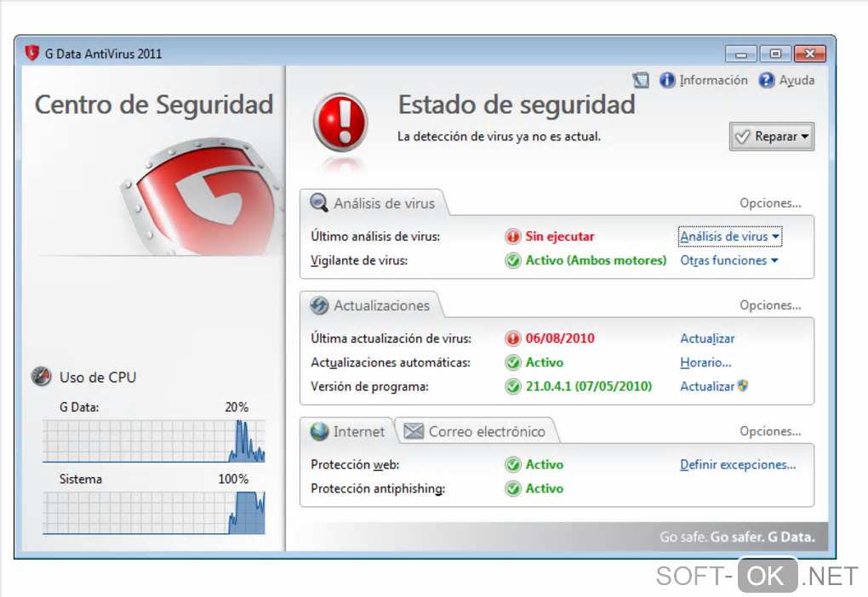Expand the Análisis de virus dropdown link
This screenshot has width=868, height=597.
coord(730,236)
